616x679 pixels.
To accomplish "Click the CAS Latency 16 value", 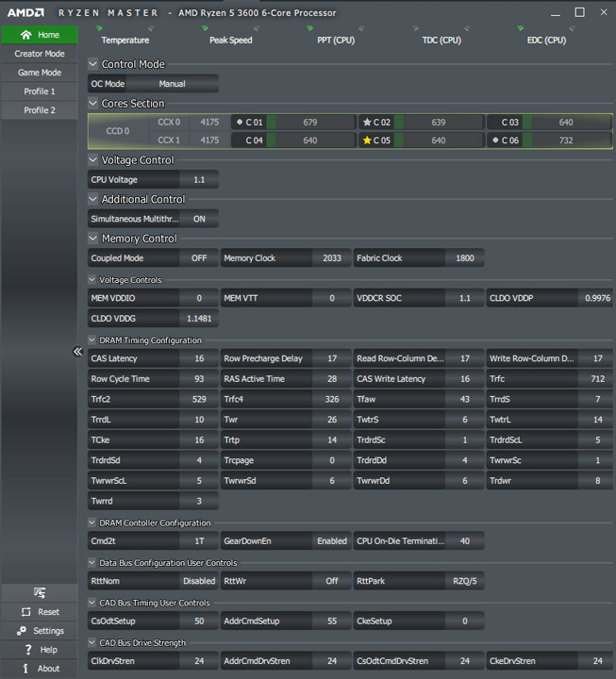I will tap(199, 358).
